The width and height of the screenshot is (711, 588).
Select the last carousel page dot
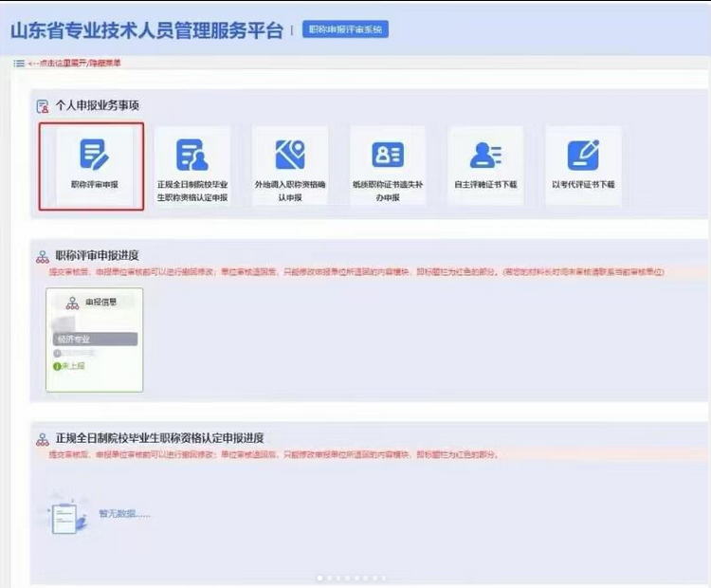(384, 578)
